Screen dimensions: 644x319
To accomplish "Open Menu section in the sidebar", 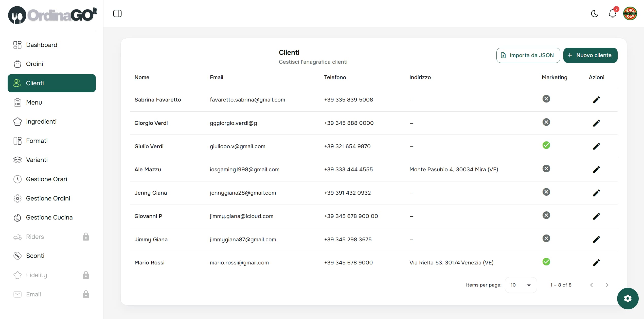I will [52, 103].
